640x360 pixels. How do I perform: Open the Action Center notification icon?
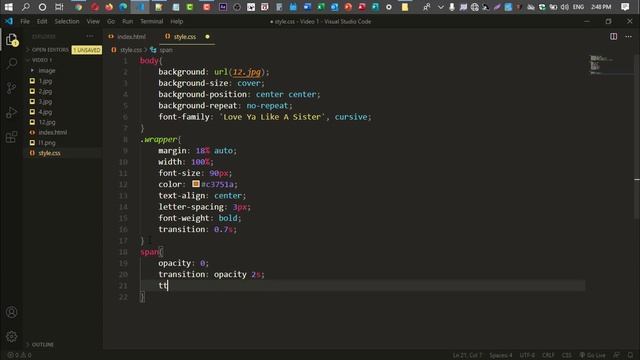click(625, 7)
